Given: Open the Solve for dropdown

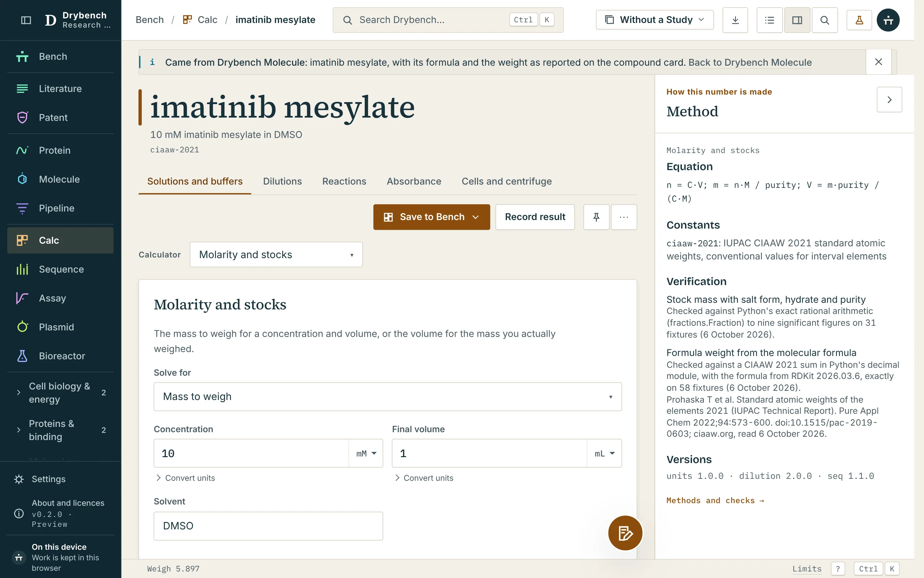Looking at the screenshot, I should [388, 397].
